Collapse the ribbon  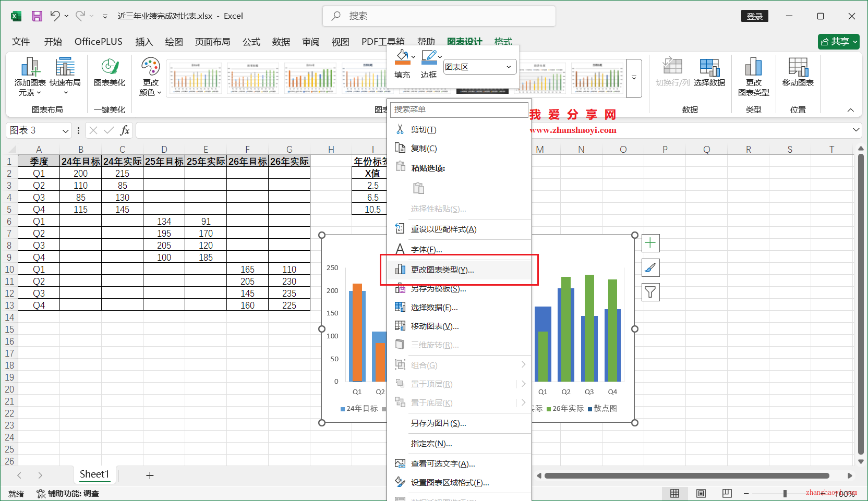tap(851, 110)
